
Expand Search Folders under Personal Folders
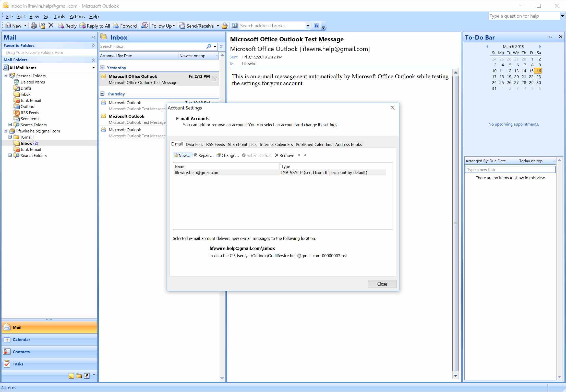click(10, 125)
